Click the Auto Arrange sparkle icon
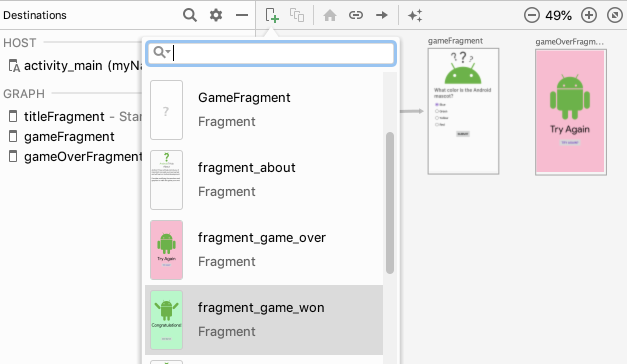 tap(415, 15)
